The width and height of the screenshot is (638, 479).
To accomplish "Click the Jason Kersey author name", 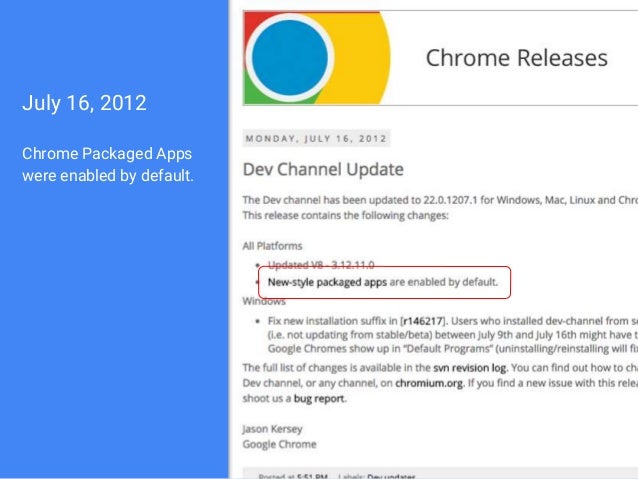I will pyautogui.click(x=272, y=429).
